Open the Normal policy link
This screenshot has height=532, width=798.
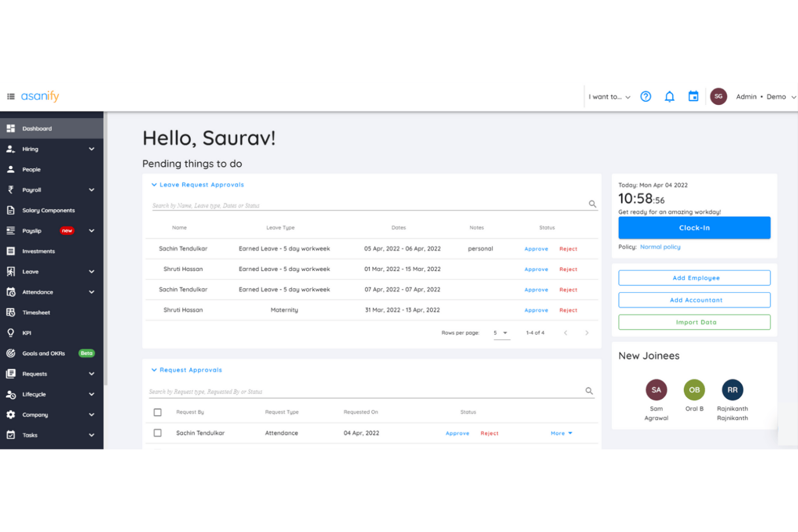click(x=660, y=247)
